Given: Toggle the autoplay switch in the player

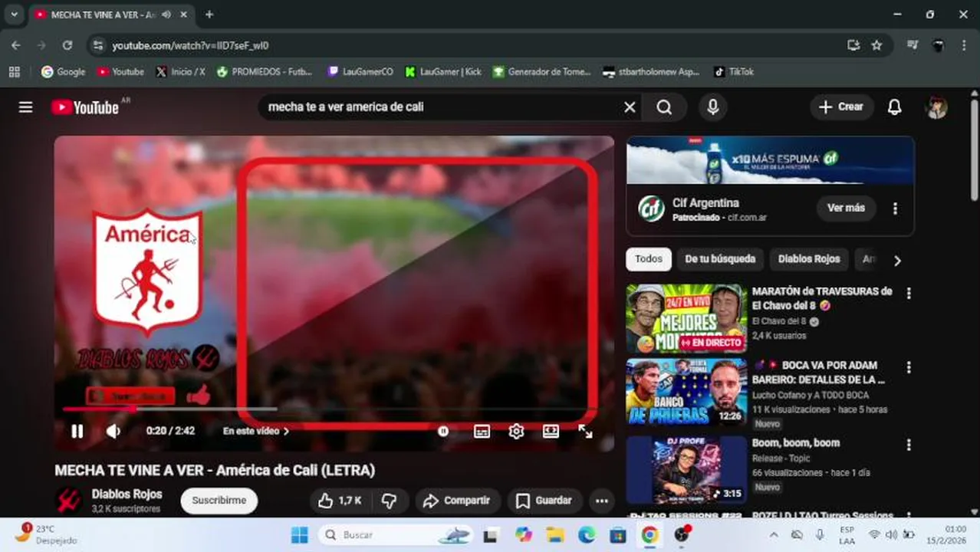Looking at the screenshot, I should point(443,432).
